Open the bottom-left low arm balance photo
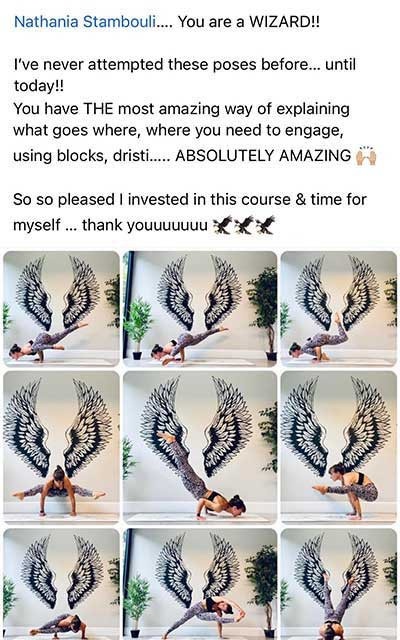This screenshot has height=640, width=400. (x=61, y=584)
